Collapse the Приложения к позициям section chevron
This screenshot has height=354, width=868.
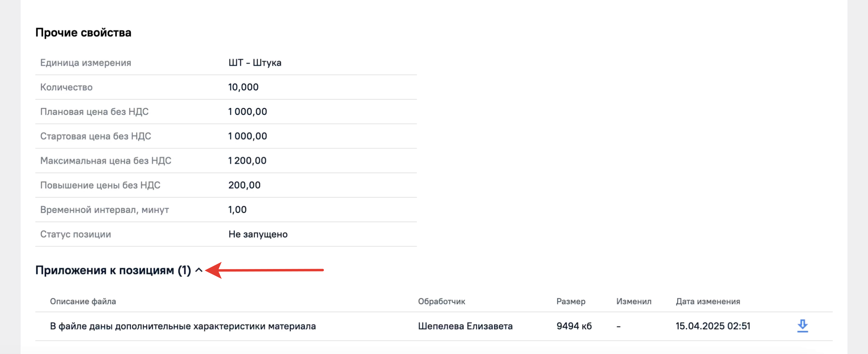coord(199,270)
